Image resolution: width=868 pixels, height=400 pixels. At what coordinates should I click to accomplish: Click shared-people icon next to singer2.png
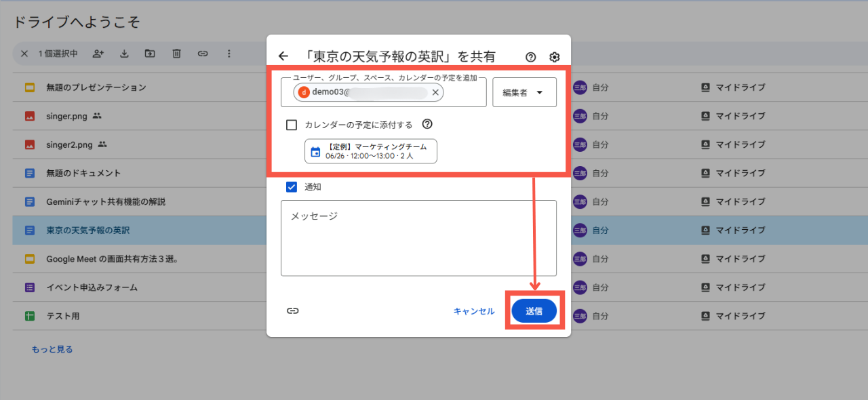[x=102, y=144]
